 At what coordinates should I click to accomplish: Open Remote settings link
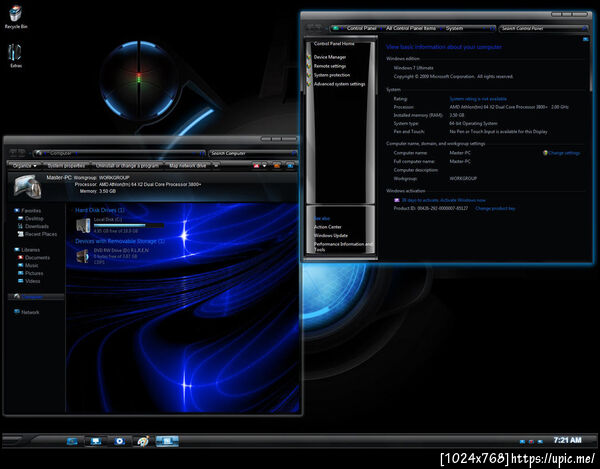click(x=330, y=66)
